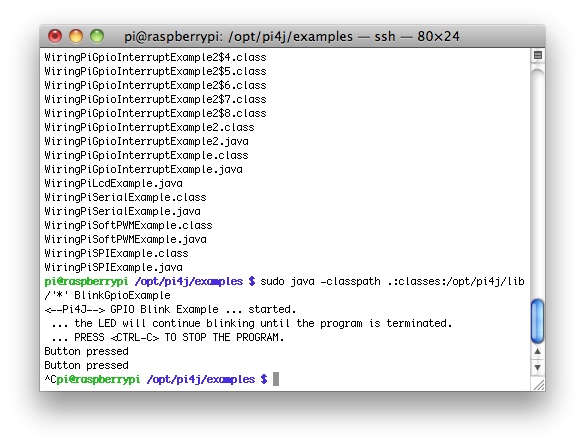Image resolution: width=585 pixels, height=446 pixels.
Task: Click the empty scrollbar track near top
Action: point(537,179)
